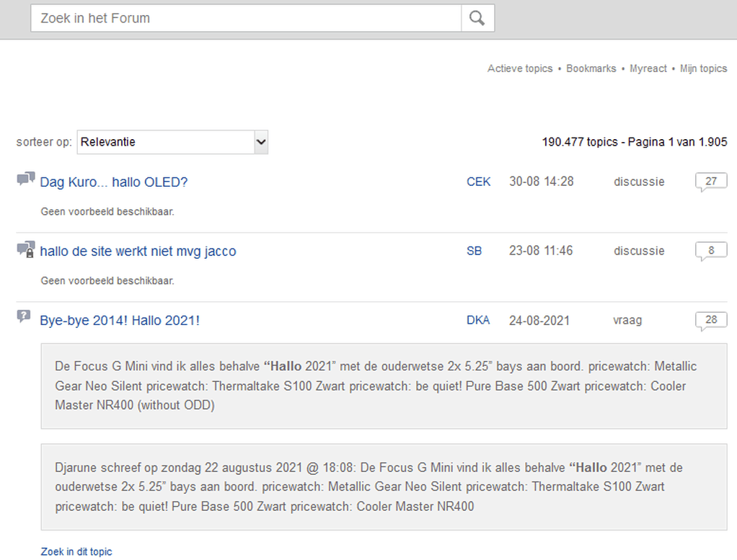The height and width of the screenshot is (560, 737).
Task: Click the magnifying glass search button
Action: [x=477, y=18]
